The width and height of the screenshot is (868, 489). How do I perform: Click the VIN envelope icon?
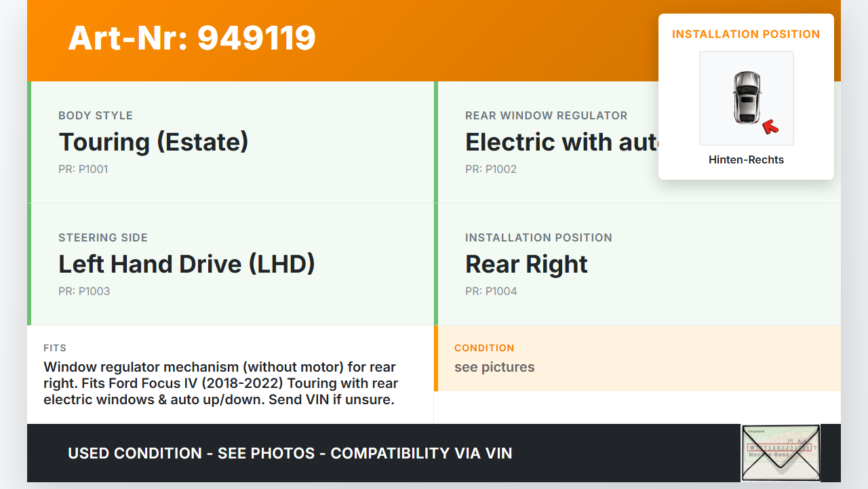tap(781, 452)
